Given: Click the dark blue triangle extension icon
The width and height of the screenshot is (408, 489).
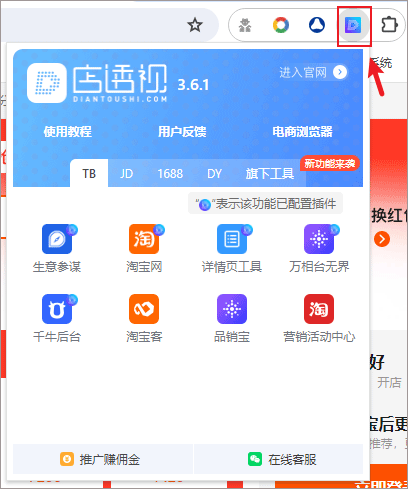Looking at the screenshot, I should click(x=317, y=25).
